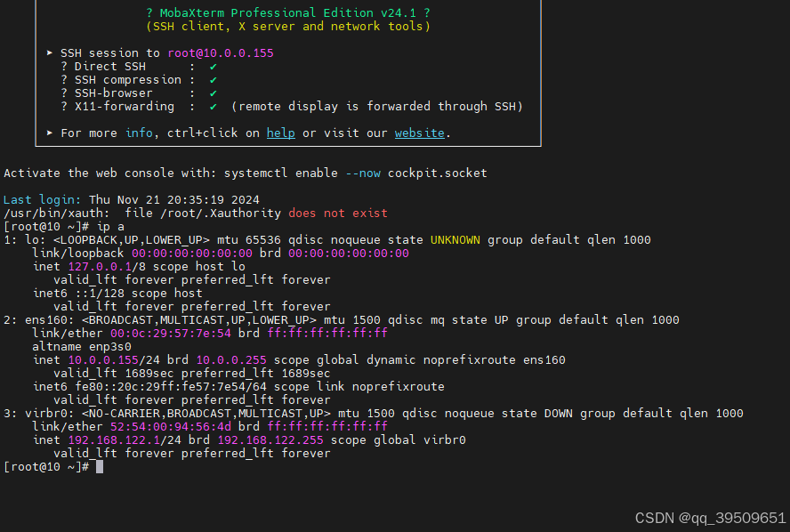
Task: Click the loopback address 127.0.0.1
Action: click(x=100, y=267)
